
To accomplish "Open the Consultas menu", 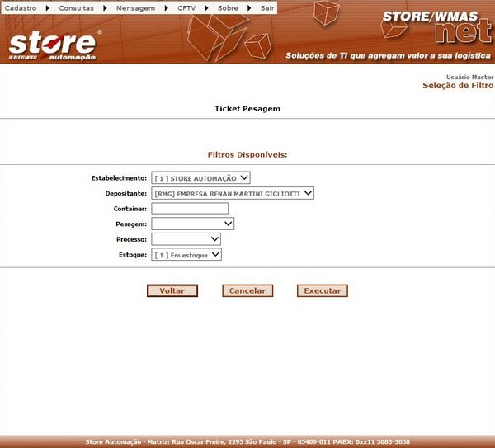I will 76,7.
